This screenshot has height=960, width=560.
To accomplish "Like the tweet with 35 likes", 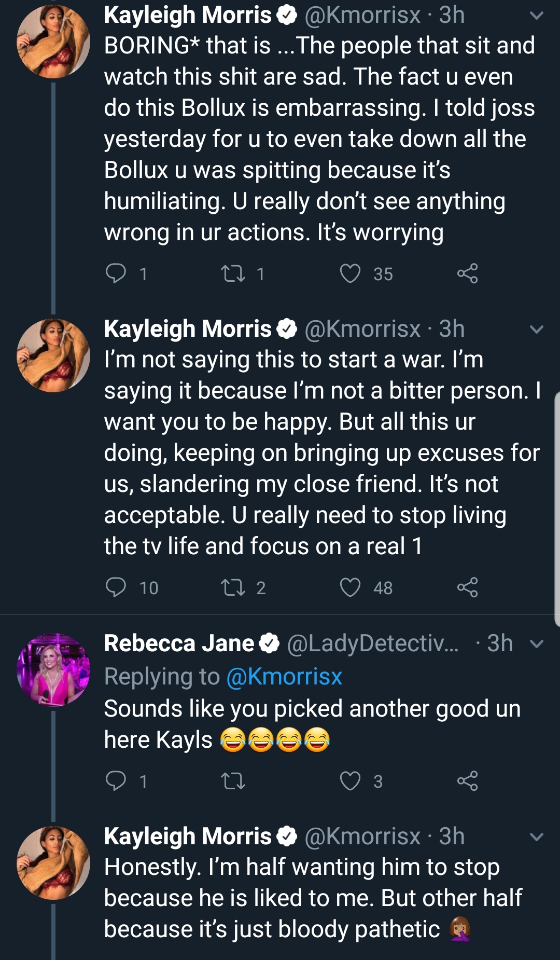I will [x=350, y=273].
